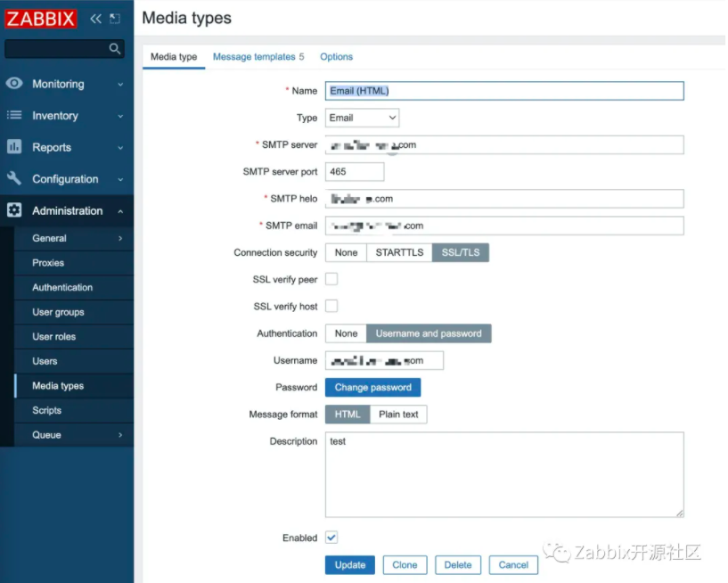
Task: Collapse the Administration menu chevron
Action: tap(120, 211)
